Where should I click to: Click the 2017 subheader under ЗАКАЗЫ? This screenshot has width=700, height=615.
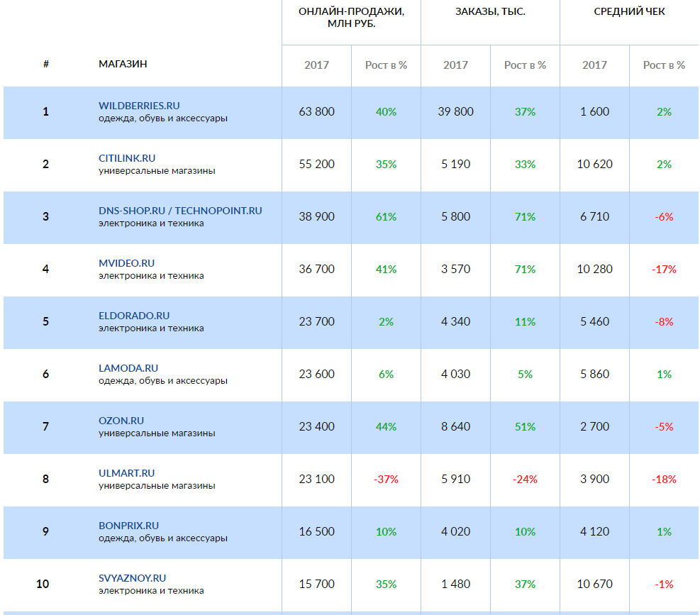455,65
